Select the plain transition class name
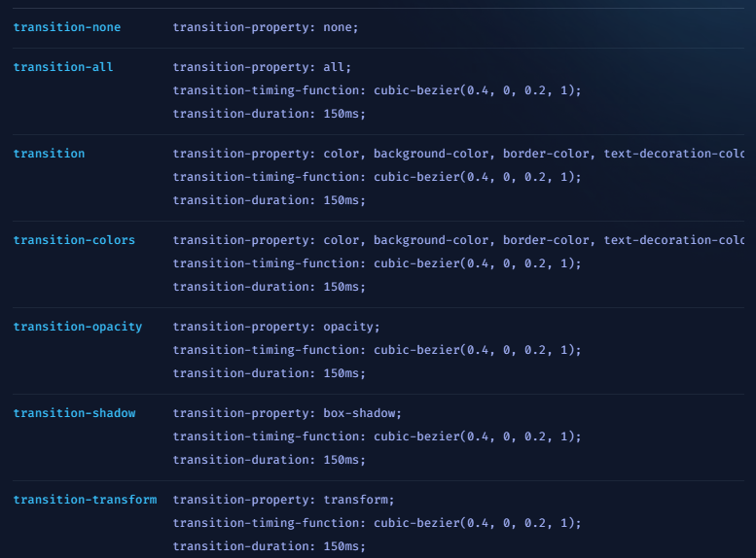The height and width of the screenshot is (558, 756). 49,154
